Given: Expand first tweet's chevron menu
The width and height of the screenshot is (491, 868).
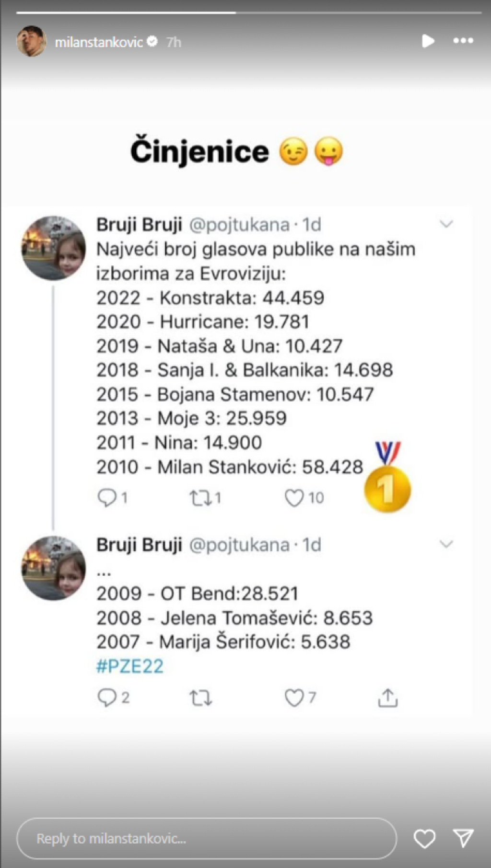Looking at the screenshot, I should [446, 224].
